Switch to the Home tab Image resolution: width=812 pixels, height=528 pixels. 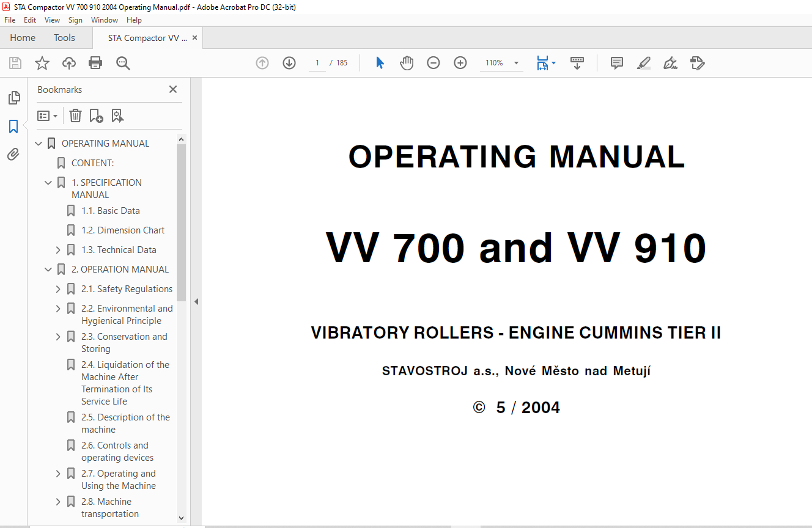[x=23, y=38]
